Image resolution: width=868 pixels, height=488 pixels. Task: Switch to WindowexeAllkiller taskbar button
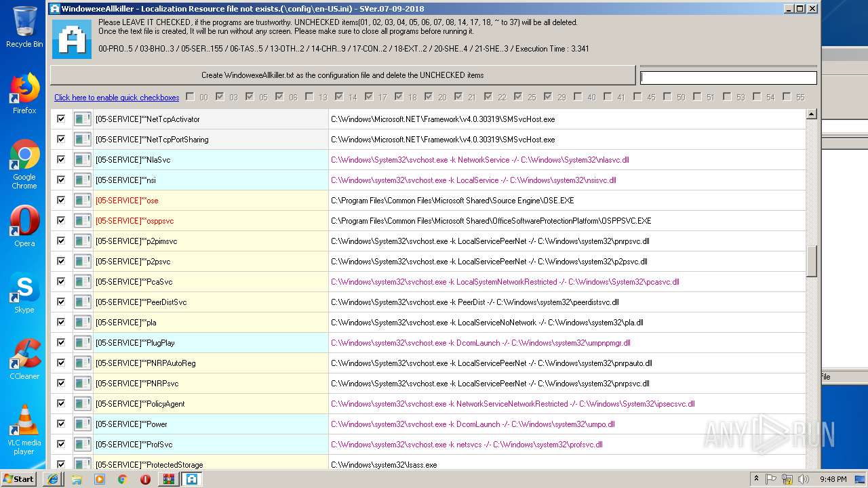pyautogui.click(x=191, y=479)
